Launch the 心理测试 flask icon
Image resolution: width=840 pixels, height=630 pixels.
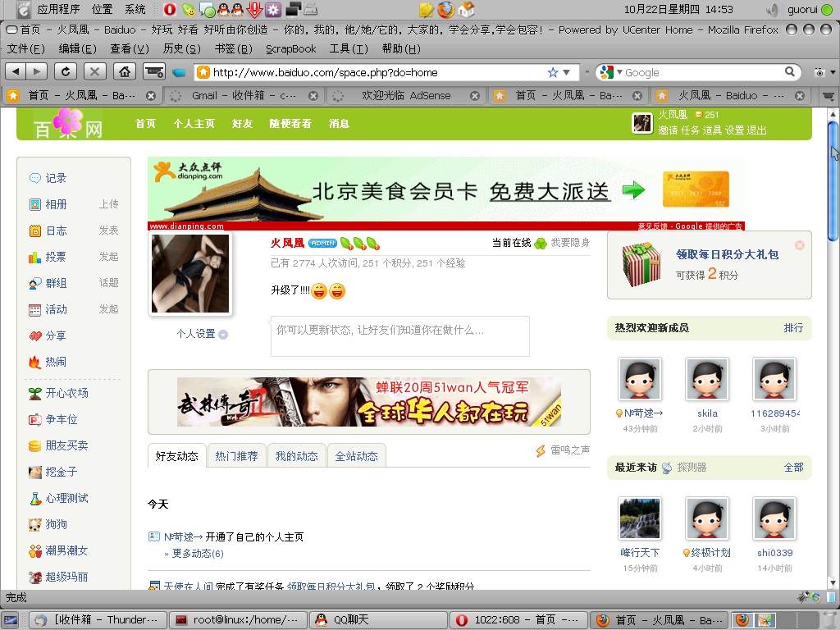(34, 498)
